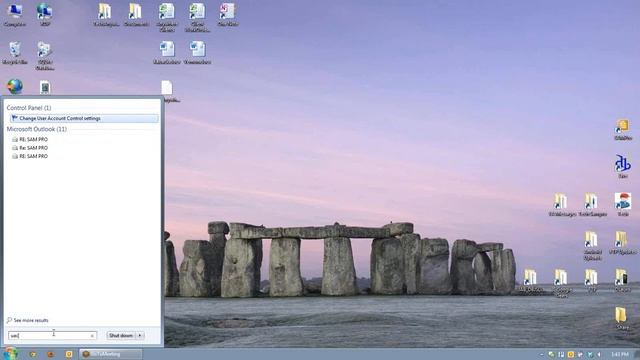Open the GoToMeeting taskbar button
Image resolution: width=640 pixels, height=360 pixels.
point(111,354)
